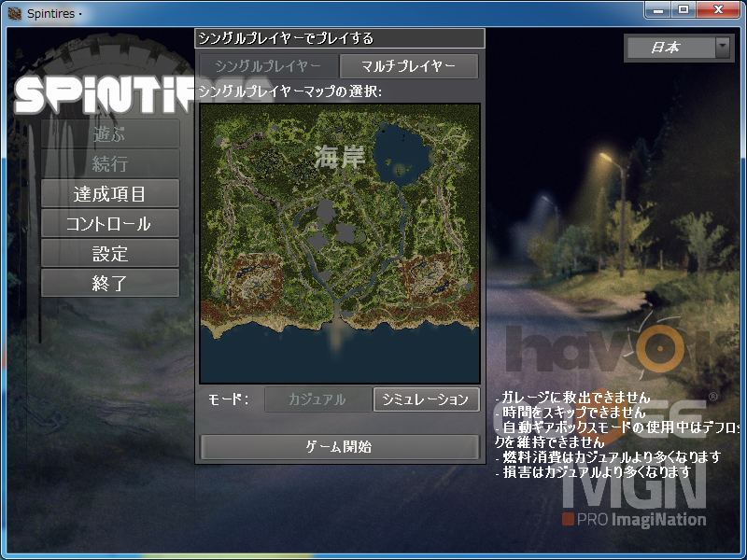The image size is (747, 560).
Task: Click the ガレージに救出できません text
Action: 572,398
